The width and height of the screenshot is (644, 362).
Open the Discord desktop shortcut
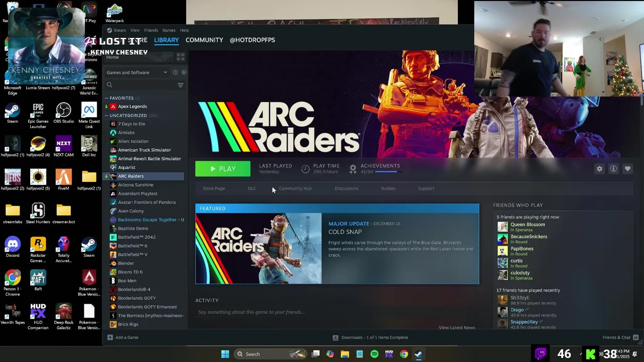[x=13, y=247]
